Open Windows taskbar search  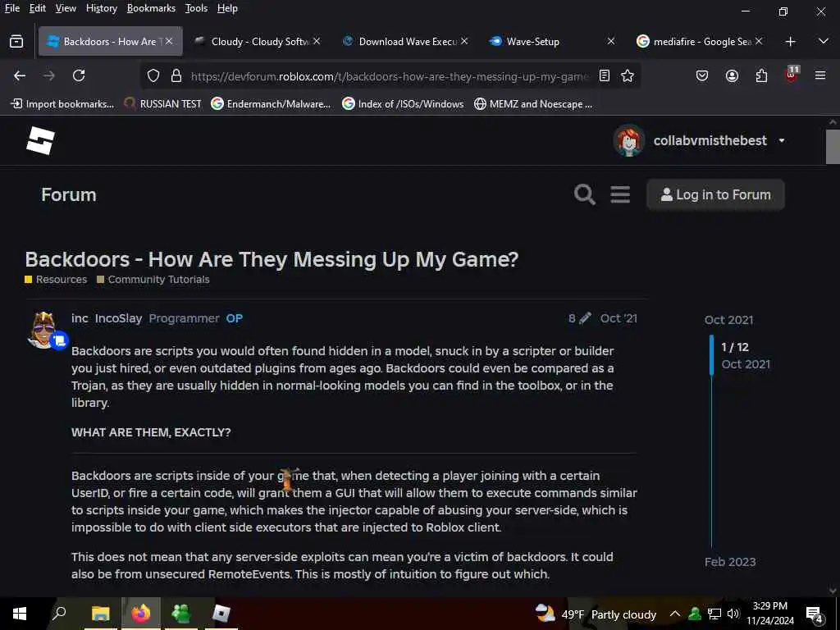tap(59, 614)
